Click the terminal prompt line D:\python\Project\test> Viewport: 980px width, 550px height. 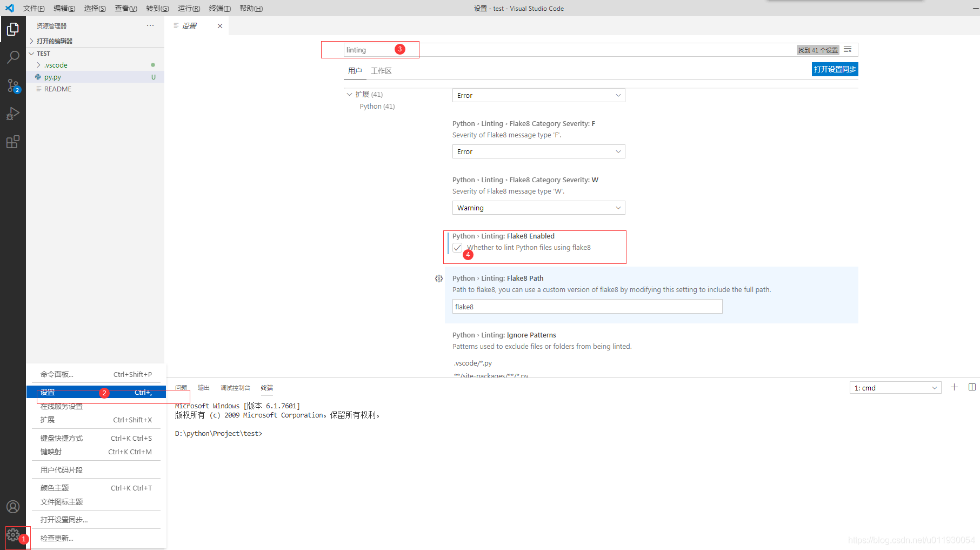click(218, 434)
